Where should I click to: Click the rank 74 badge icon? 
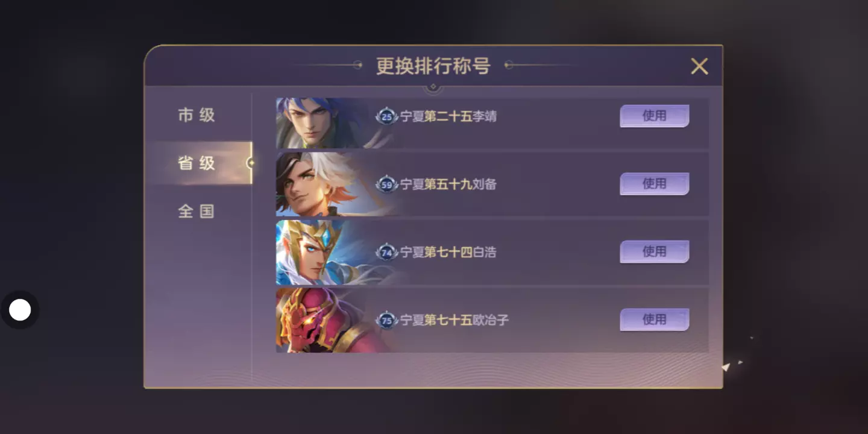[386, 252]
